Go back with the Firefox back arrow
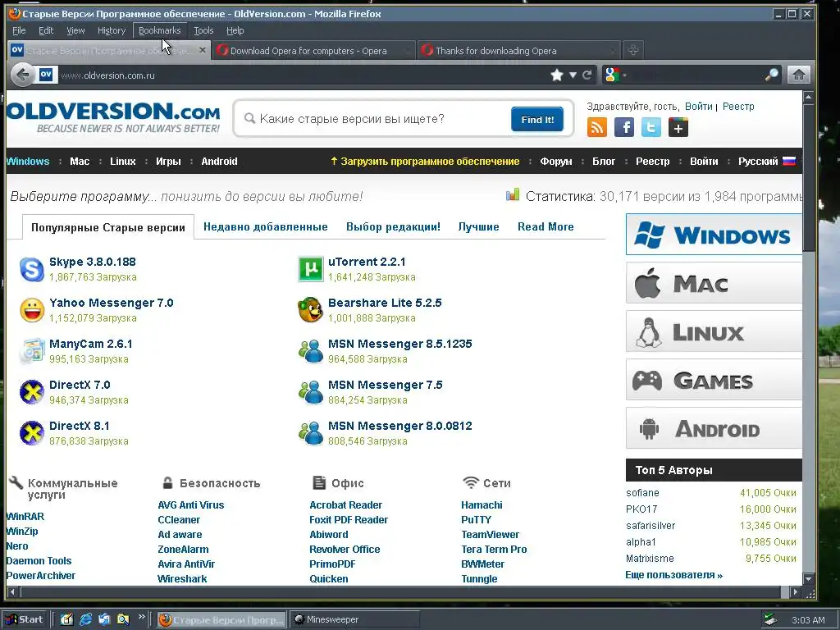Image resolution: width=840 pixels, height=630 pixels. pos(22,75)
